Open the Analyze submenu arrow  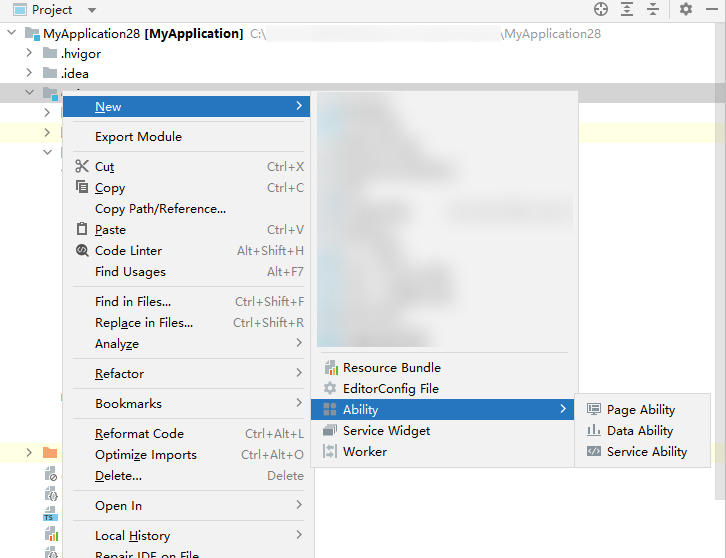click(x=299, y=343)
